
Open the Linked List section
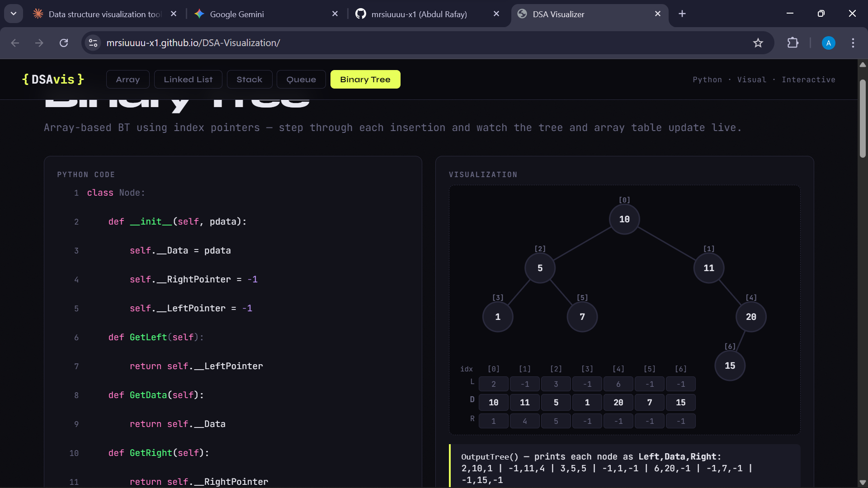(x=188, y=80)
